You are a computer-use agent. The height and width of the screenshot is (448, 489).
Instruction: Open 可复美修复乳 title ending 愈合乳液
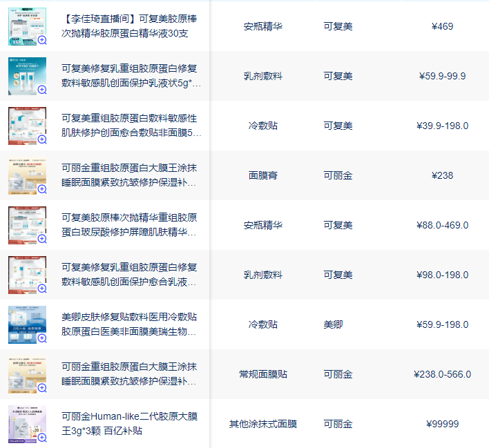[129, 275]
